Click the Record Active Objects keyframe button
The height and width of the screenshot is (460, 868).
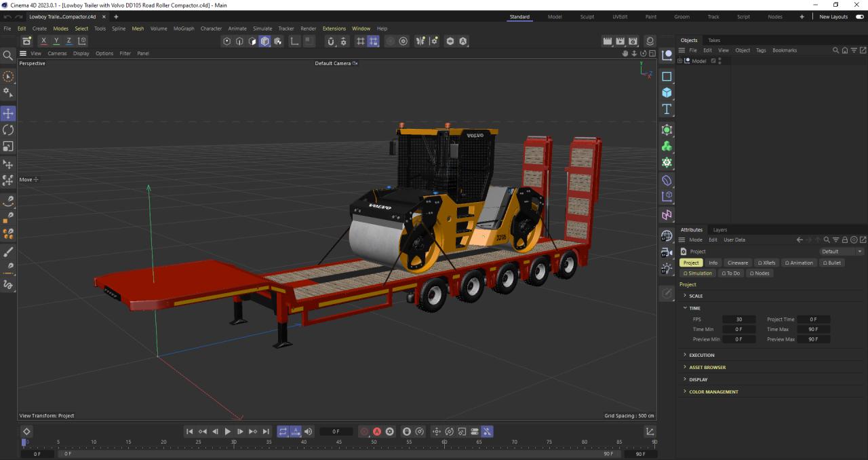tap(365, 432)
